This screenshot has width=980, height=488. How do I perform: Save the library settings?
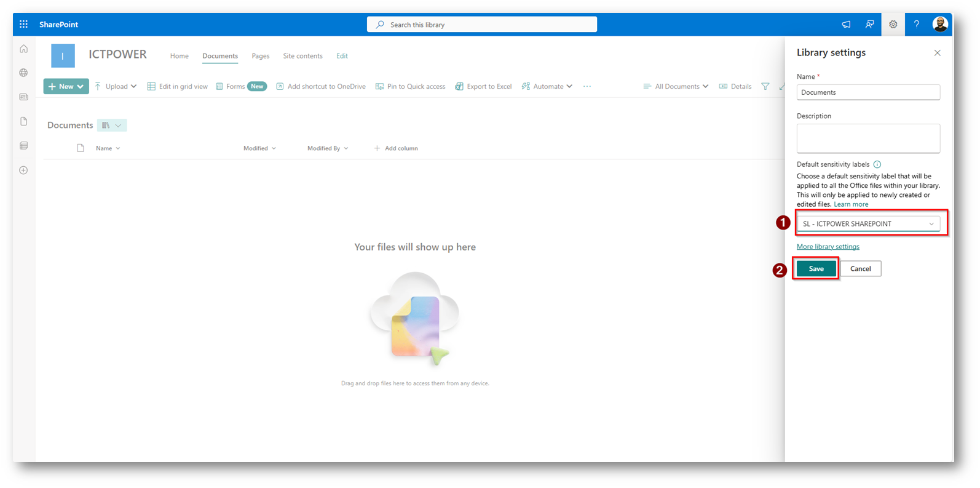[816, 269]
